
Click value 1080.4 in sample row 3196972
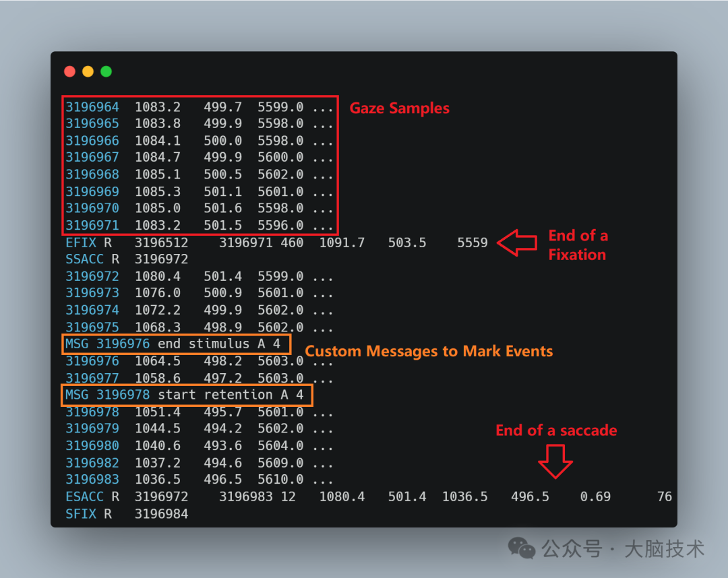pos(157,276)
